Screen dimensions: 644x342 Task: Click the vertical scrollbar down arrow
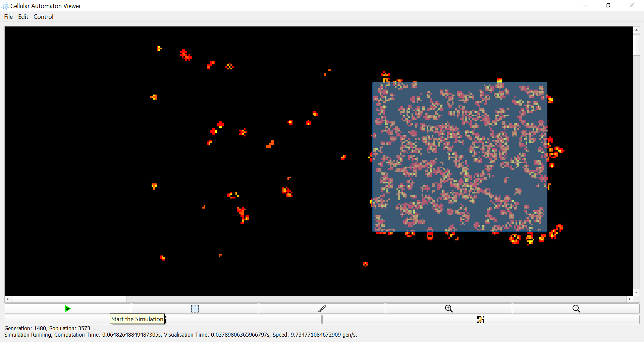(x=636, y=292)
